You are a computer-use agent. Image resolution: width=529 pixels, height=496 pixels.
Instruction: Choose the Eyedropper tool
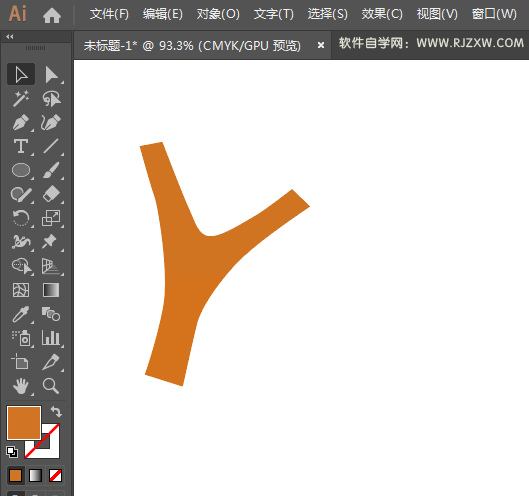(x=21, y=314)
